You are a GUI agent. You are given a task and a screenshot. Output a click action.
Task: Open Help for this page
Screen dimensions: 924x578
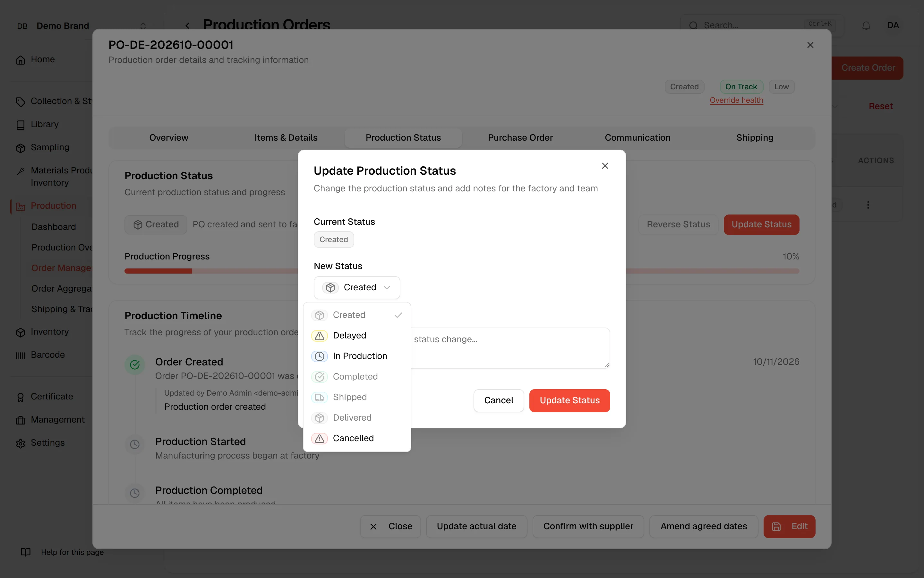coord(62,552)
